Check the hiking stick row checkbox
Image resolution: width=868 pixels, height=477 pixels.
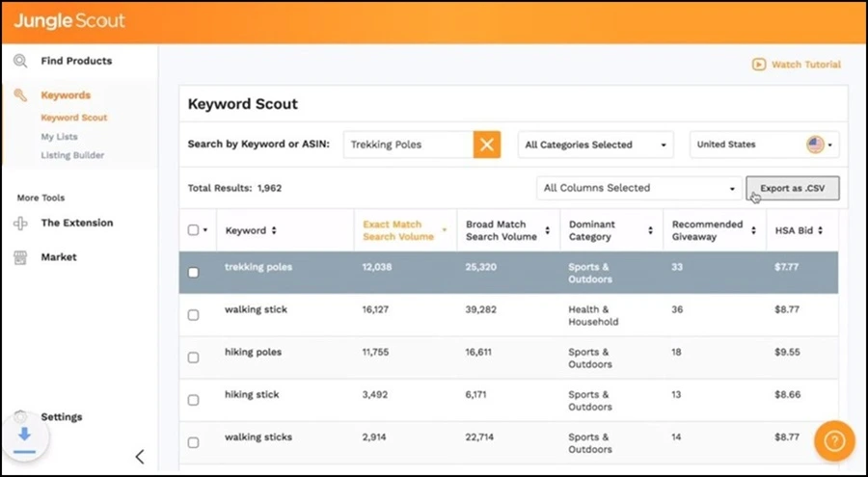tap(193, 400)
